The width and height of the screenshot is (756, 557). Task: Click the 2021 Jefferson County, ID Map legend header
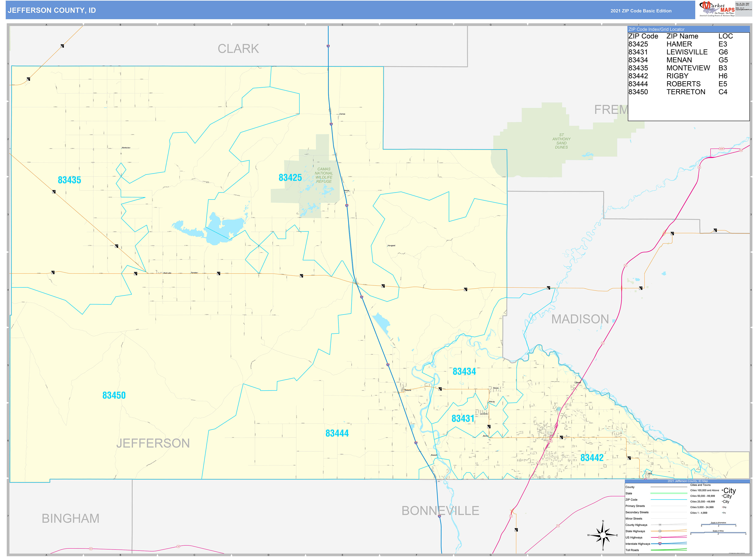pyautogui.click(x=687, y=481)
